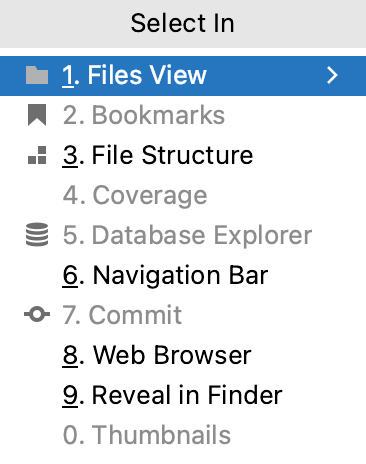
Task: Choose the Coverage option
Action: pos(183,195)
